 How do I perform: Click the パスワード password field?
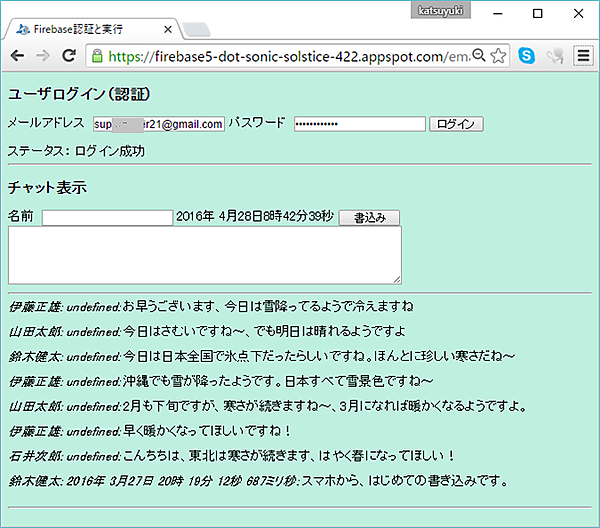(x=360, y=124)
